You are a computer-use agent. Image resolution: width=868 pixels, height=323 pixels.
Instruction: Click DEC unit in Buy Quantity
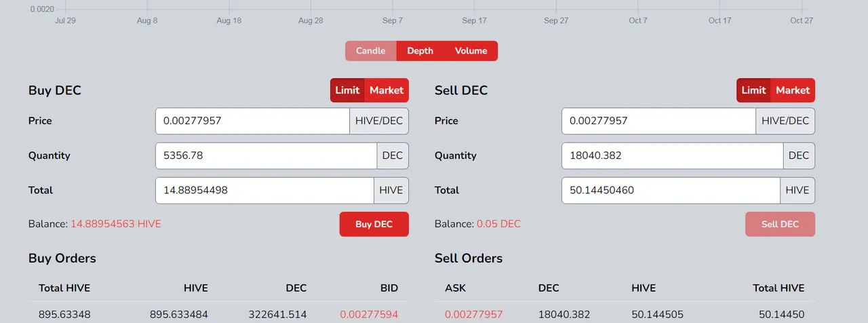pyautogui.click(x=393, y=155)
